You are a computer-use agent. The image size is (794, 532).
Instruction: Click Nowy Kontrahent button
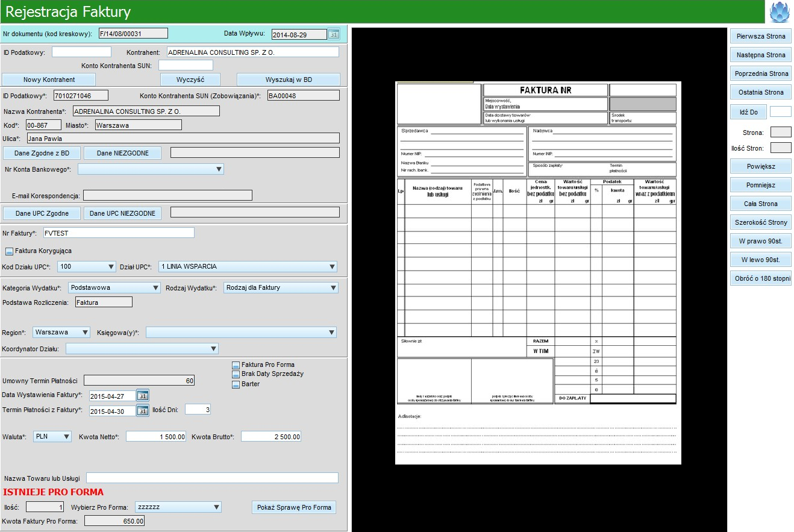click(49, 80)
